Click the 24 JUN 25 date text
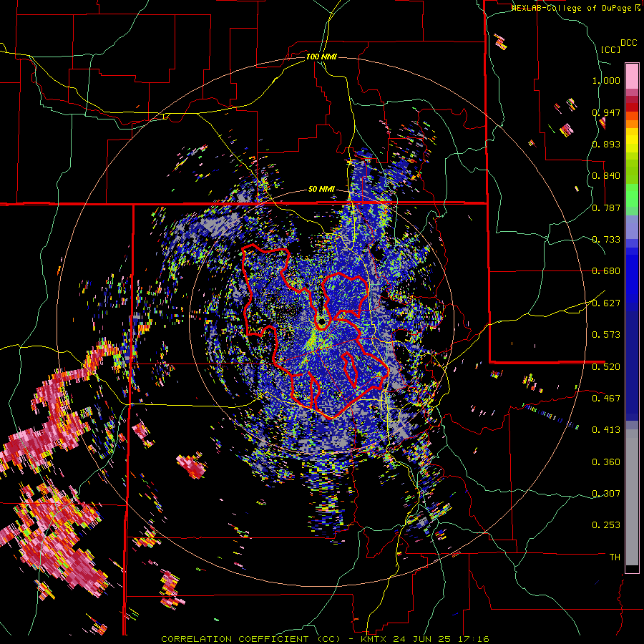644x644 pixels. [x=421, y=639]
